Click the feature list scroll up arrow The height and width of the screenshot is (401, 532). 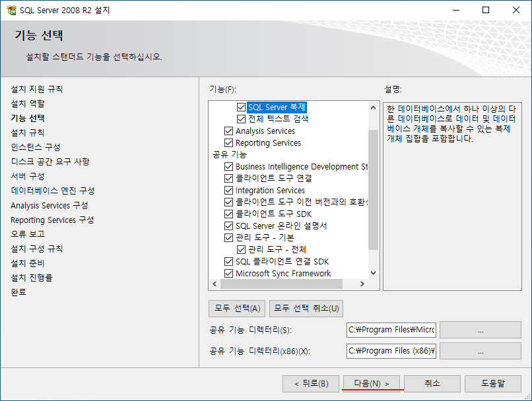[x=373, y=108]
